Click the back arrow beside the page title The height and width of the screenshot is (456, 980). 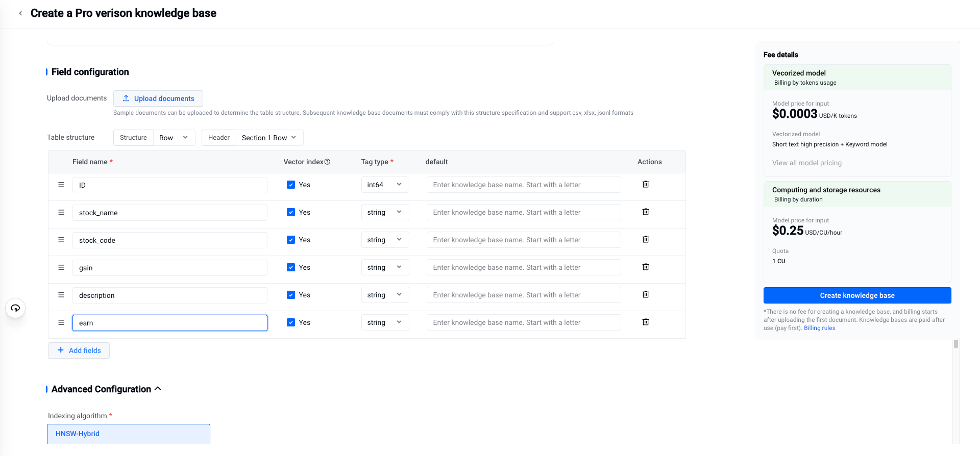point(20,13)
